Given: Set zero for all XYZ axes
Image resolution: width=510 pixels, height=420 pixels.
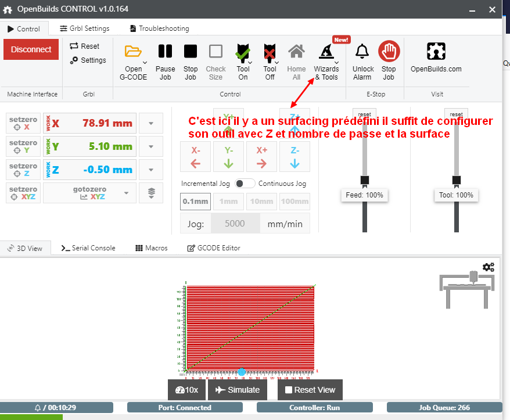Looking at the screenshot, I should coord(23,193).
